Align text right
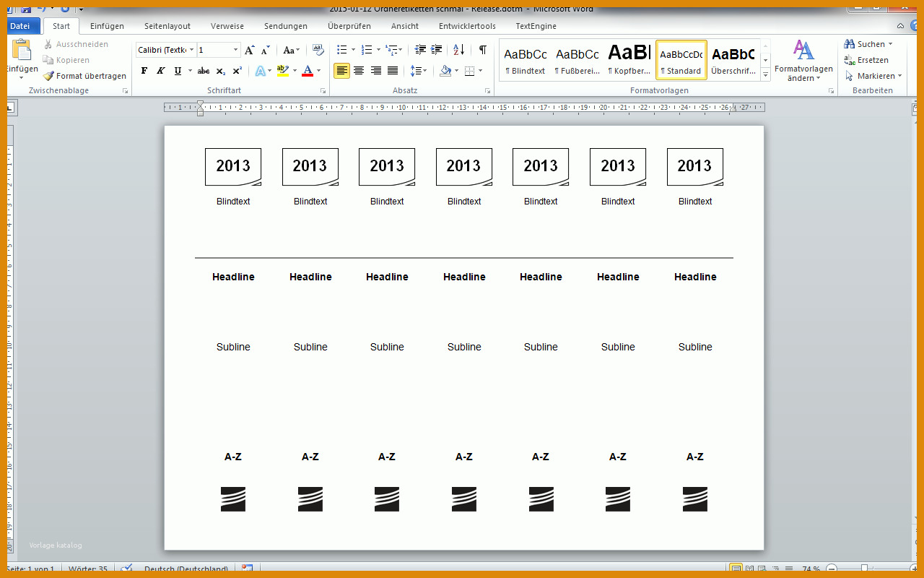Screen dimensions: 924x578 pyautogui.click(x=375, y=71)
